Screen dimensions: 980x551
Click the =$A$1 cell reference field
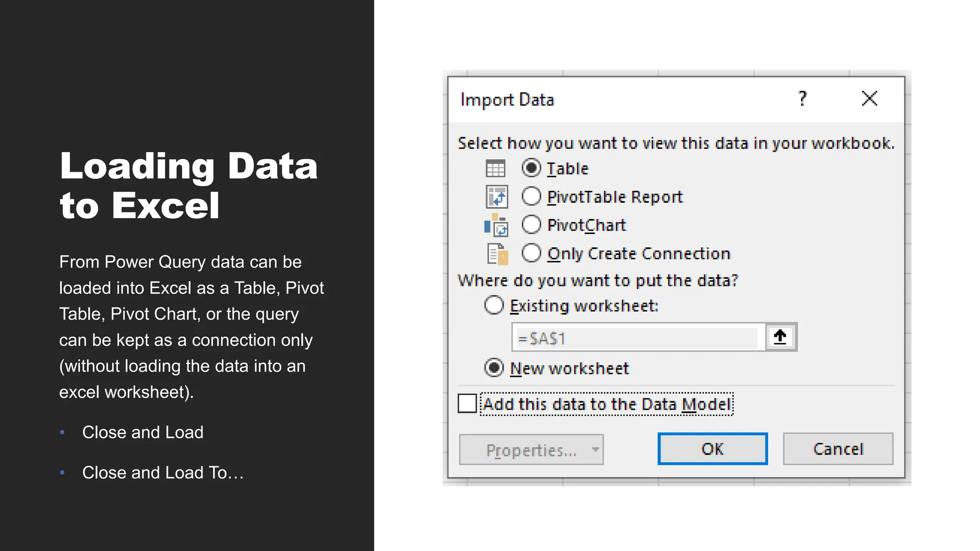pyautogui.click(x=638, y=338)
